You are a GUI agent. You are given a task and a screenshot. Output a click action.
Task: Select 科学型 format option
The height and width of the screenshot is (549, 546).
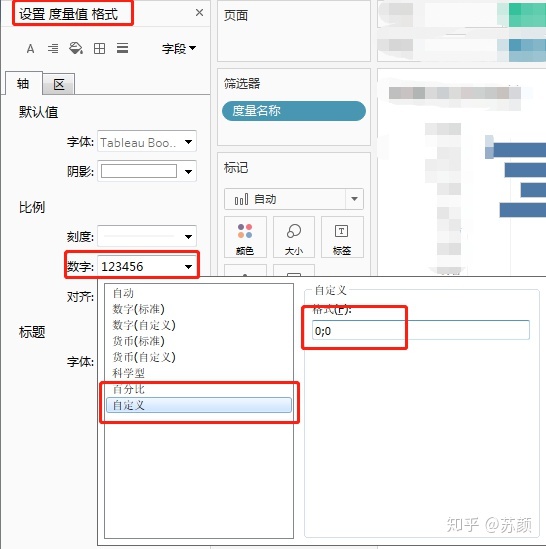pyautogui.click(x=199, y=373)
